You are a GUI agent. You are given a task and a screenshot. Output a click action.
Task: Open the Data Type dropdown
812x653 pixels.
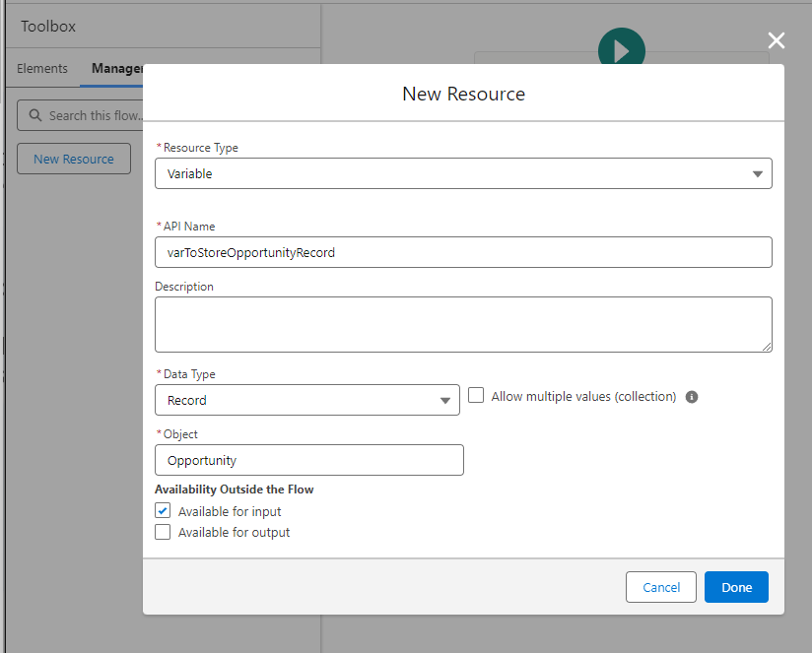click(x=307, y=400)
